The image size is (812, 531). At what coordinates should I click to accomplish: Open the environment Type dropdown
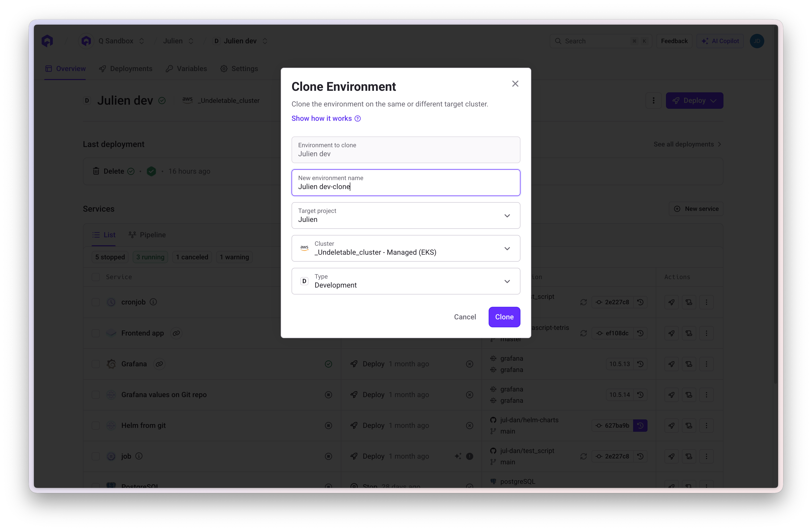(x=406, y=281)
